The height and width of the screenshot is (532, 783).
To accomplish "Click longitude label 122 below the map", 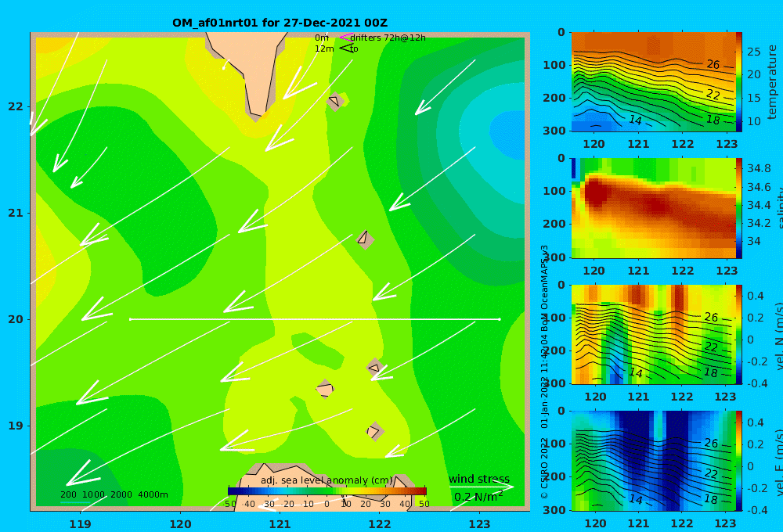I will [380, 524].
